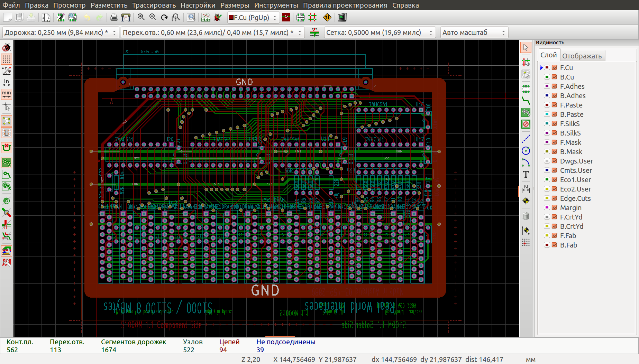Open the track width Дорожка dropdown
The image size is (639, 364).
coord(61,32)
